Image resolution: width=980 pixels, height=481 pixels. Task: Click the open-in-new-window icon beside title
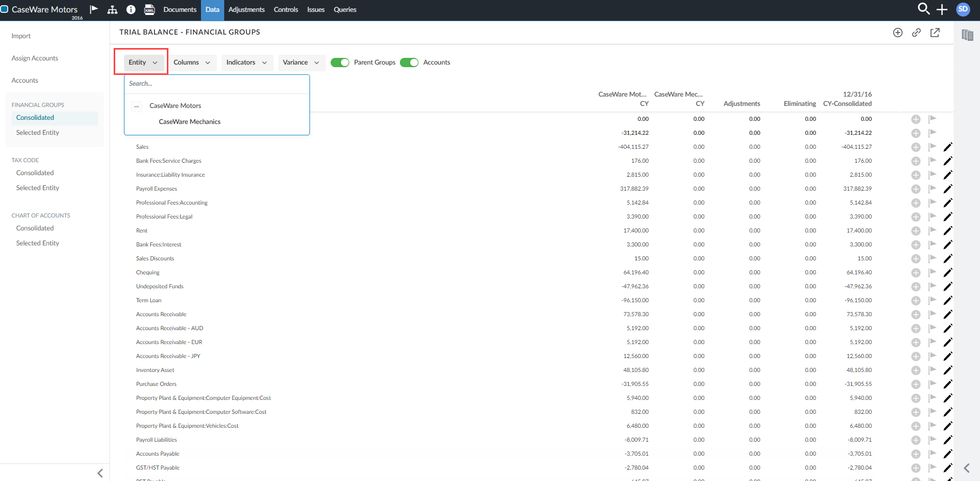point(935,33)
